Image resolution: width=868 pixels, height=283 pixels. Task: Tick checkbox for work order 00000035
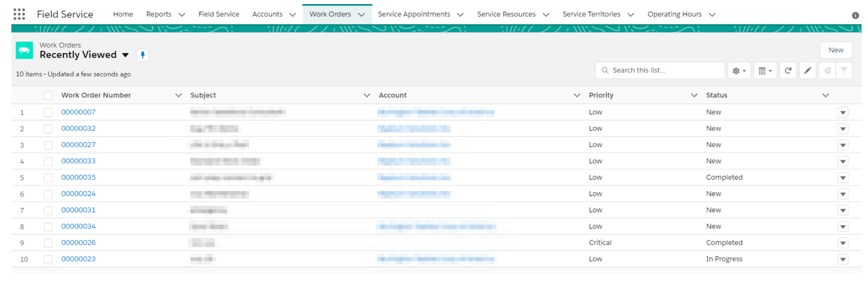click(x=48, y=178)
